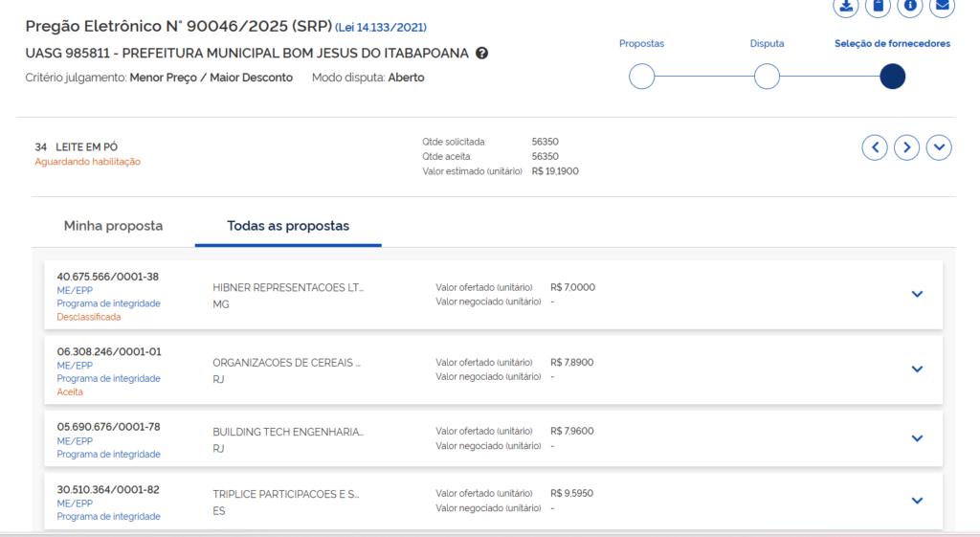This screenshot has width=980, height=537.
Task: Click the Disputa stage label
Action: (x=767, y=44)
